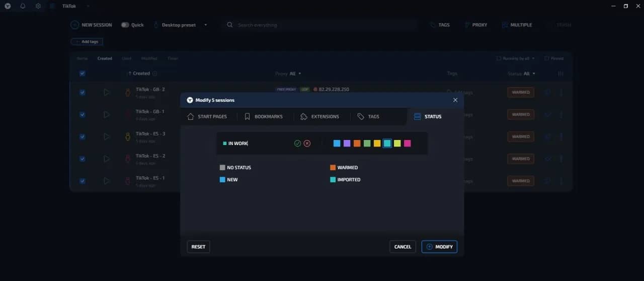The image size is (644, 281).
Task: Confirm the IN WORK status name (green check)
Action: pos(297,144)
